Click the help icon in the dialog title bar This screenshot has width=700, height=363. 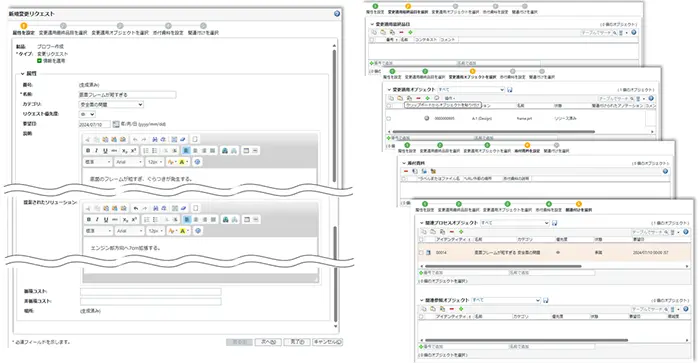coord(337,14)
